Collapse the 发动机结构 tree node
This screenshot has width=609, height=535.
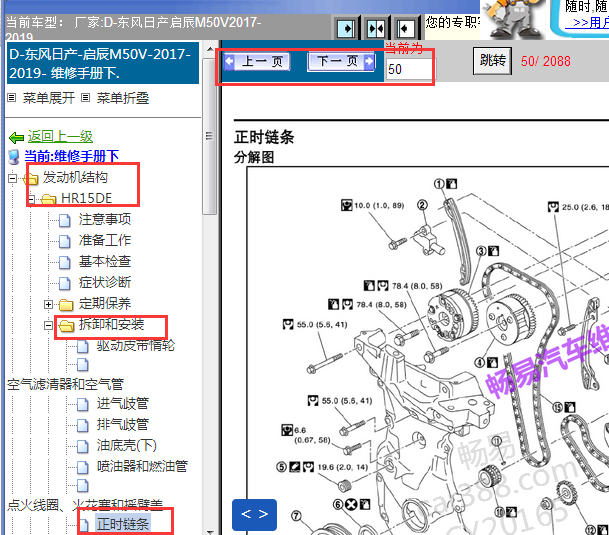12,178
